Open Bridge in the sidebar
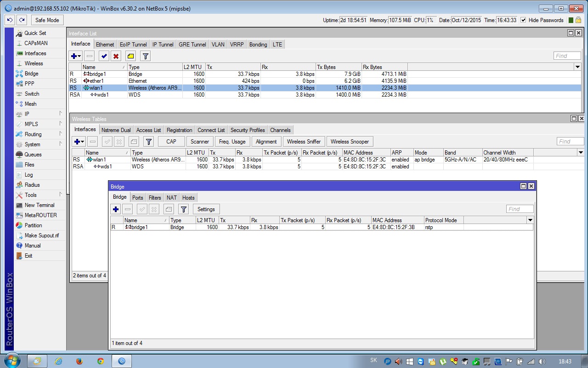The height and width of the screenshot is (368, 588). [x=32, y=74]
